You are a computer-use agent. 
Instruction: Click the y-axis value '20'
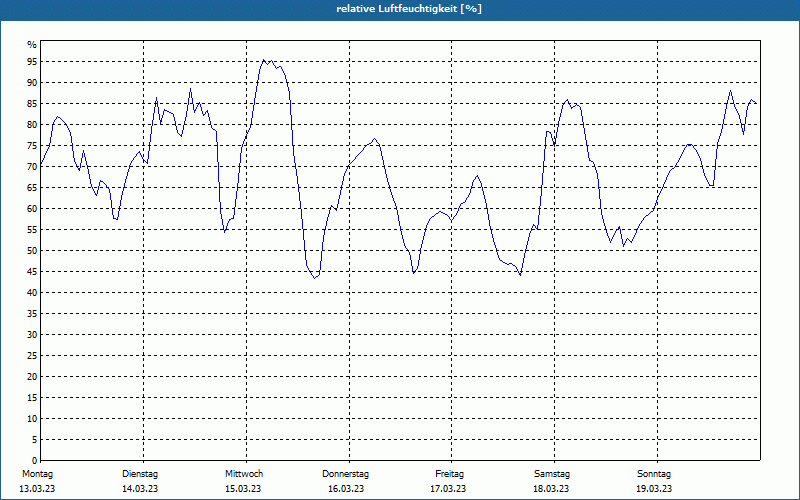pyautogui.click(x=32, y=377)
